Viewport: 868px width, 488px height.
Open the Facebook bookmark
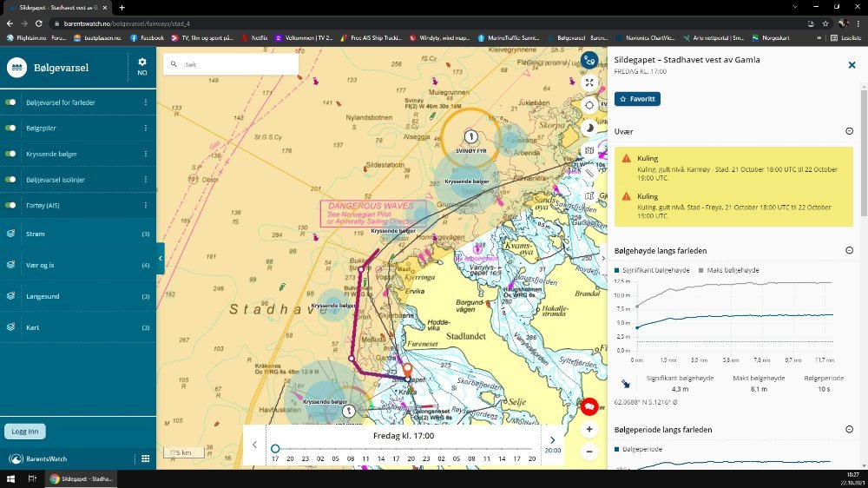[147, 37]
